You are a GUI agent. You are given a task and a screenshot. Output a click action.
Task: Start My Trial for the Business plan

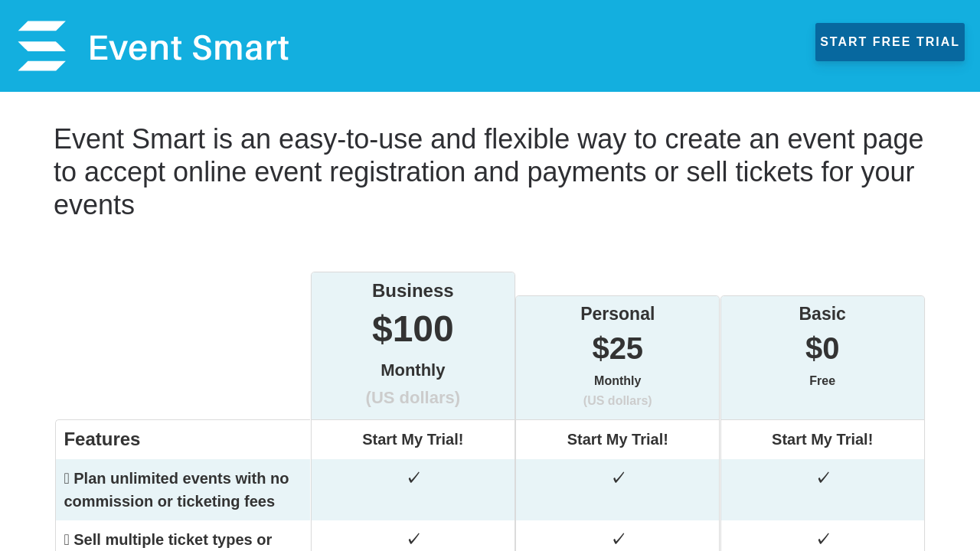(x=413, y=439)
